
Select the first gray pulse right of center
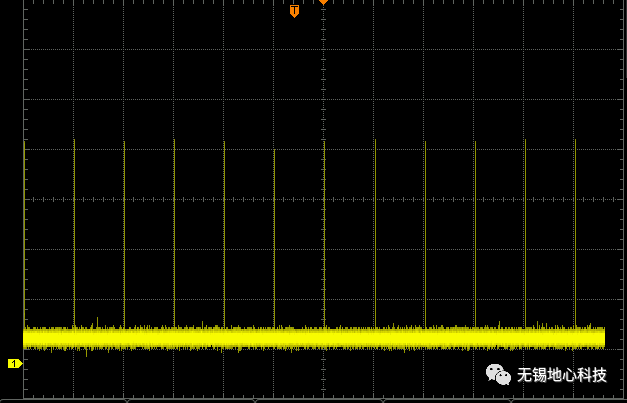[375, 230]
